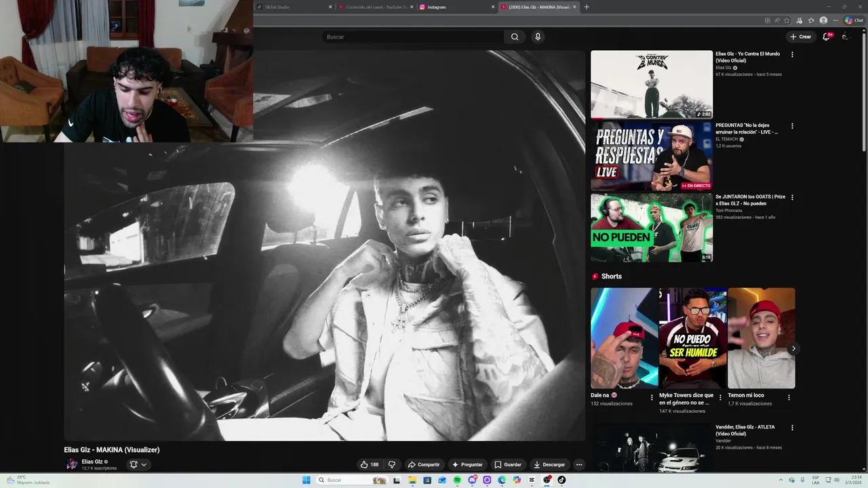Click the Descargar download button
Screen dimensions: 868x488
549,464
